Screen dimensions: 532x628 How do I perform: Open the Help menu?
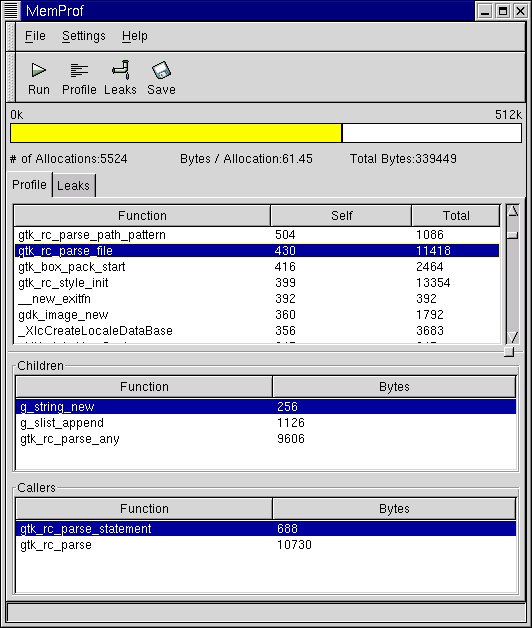point(135,36)
